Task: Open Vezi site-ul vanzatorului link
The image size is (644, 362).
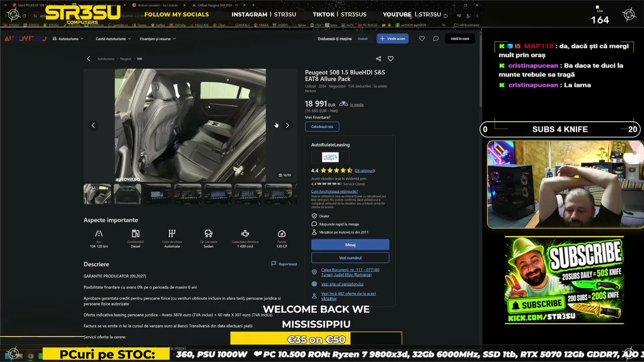Action: click(x=342, y=284)
